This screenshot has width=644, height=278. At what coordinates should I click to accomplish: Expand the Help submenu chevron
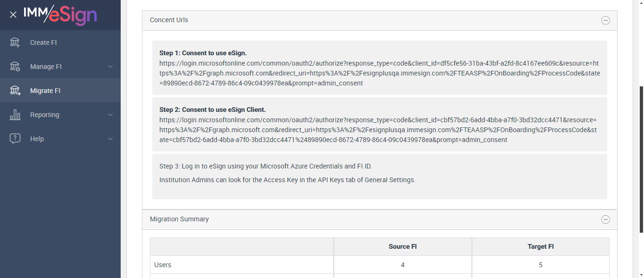110,139
